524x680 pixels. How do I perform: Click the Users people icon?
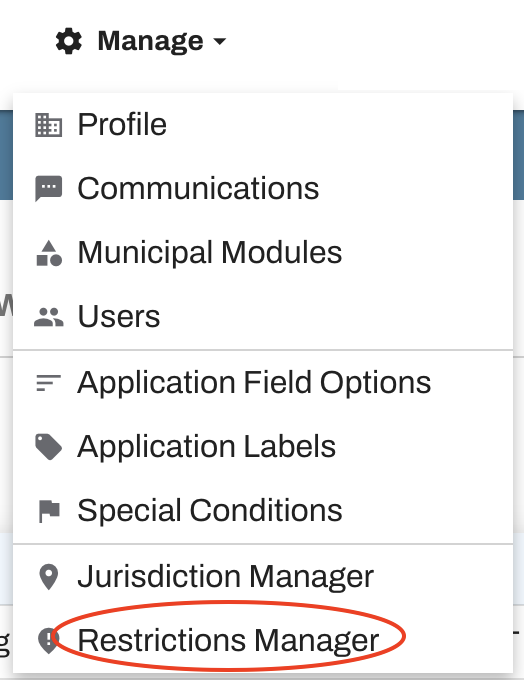click(49, 317)
